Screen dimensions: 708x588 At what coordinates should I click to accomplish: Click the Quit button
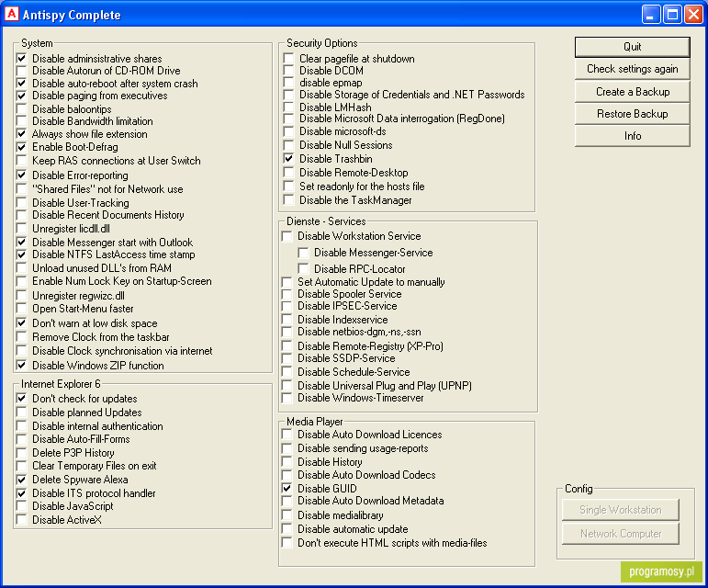pyautogui.click(x=632, y=47)
